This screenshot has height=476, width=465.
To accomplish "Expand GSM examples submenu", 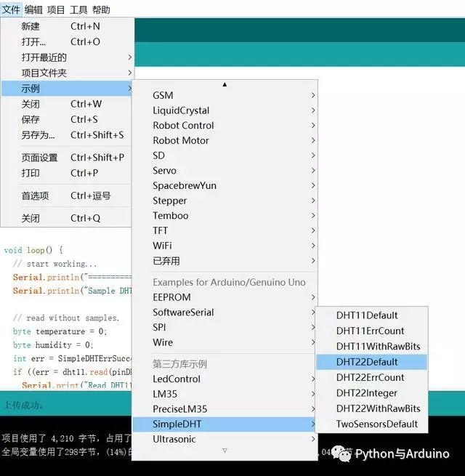I will pyautogui.click(x=225, y=95).
